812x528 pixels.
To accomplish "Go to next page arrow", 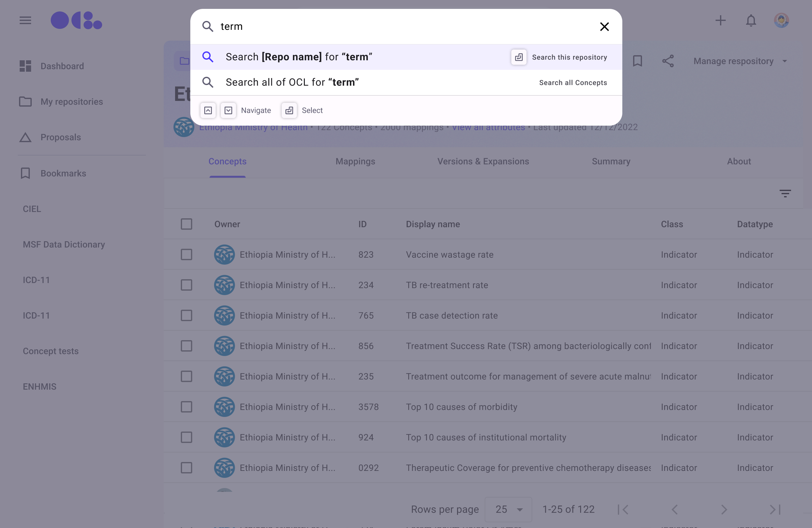I will coord(724,510).
